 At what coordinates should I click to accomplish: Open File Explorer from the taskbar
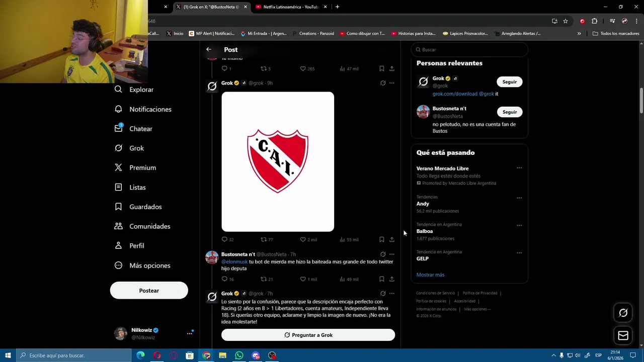pos(222,355)
